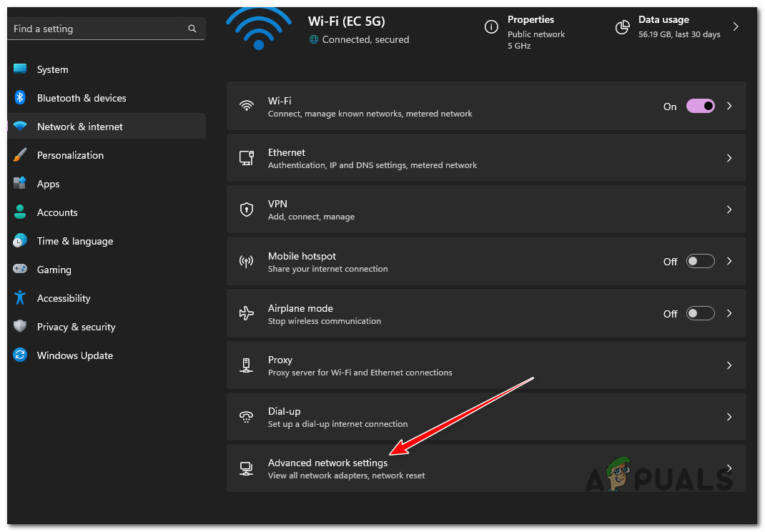
Task: Click the connected globe status icon
Action: point(314,39)
